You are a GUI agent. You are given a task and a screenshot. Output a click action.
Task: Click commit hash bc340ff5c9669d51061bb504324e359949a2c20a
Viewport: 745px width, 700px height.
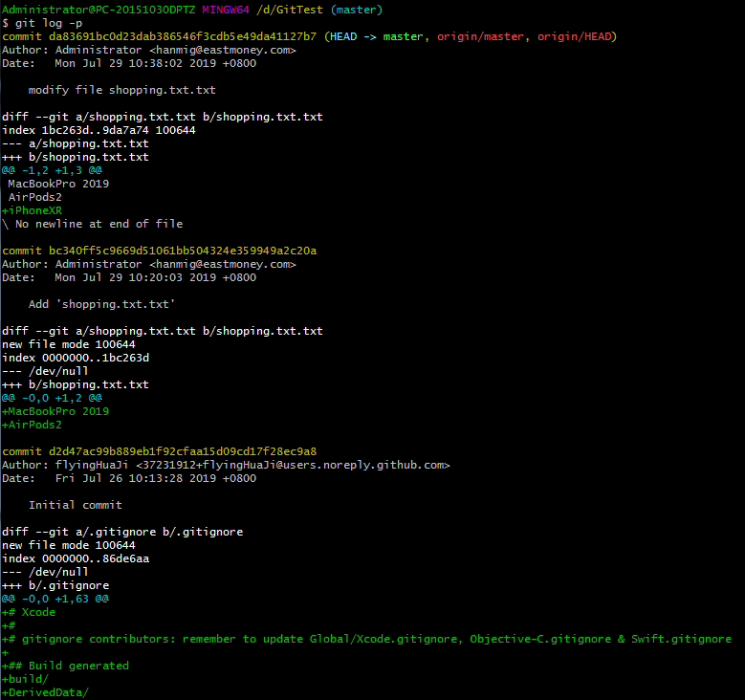click(183, 251)
